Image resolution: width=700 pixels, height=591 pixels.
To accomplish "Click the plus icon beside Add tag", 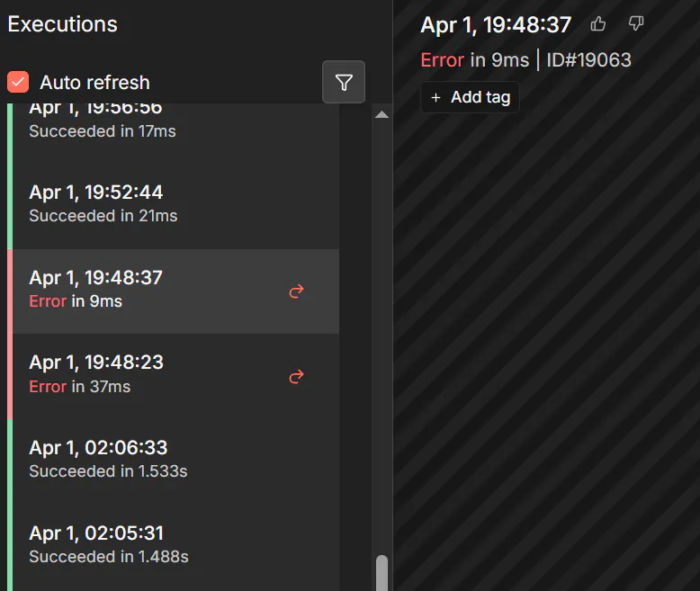I will coord(436,98).
